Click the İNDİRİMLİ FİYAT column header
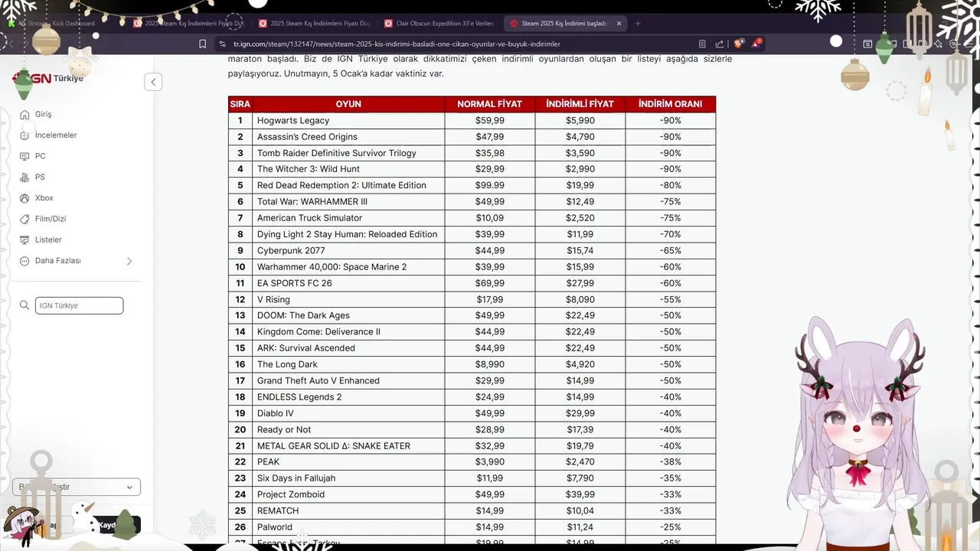This screenshot has width=980, height=551. coord(580,104)
